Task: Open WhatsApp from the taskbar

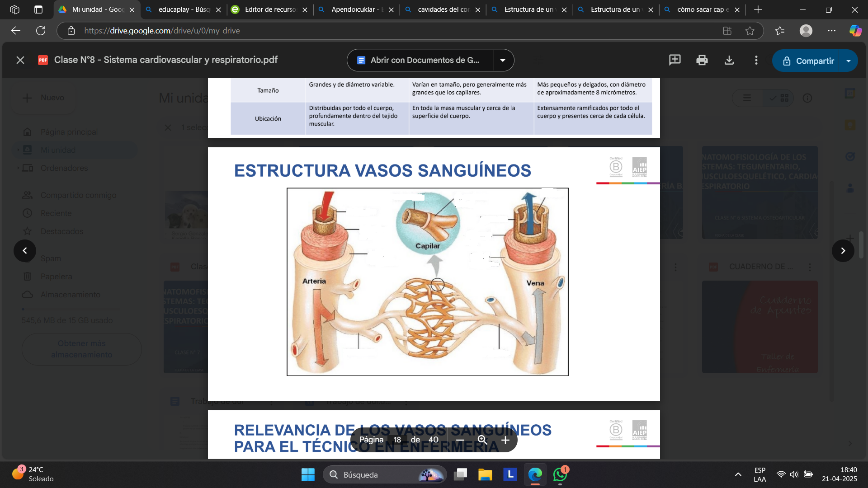Action: click(x=560, y=475)
